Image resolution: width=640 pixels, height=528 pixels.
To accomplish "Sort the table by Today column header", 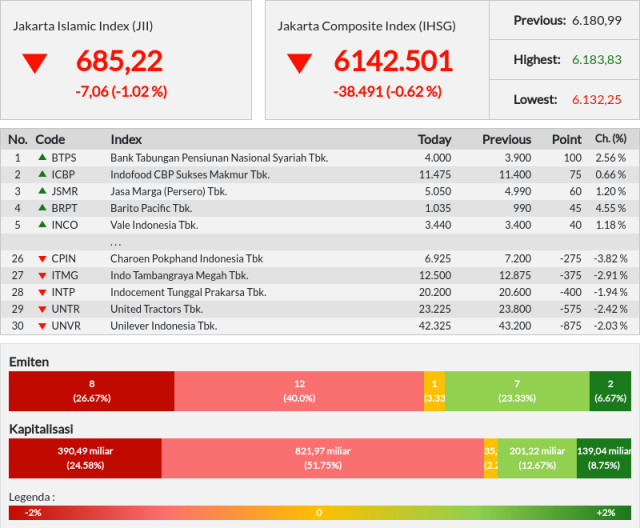I will point(434,140).
